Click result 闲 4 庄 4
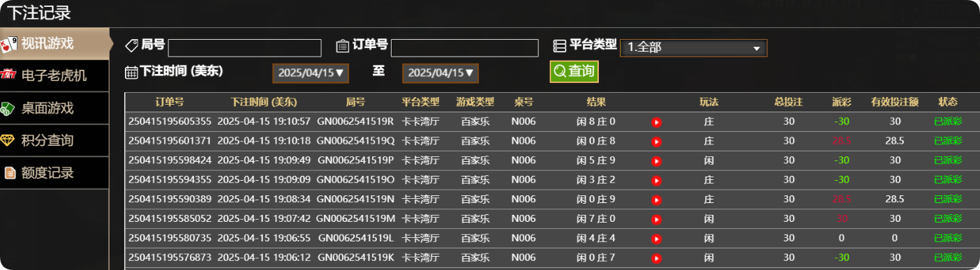The width and height of the screenshot is (980, 270). 596,239
